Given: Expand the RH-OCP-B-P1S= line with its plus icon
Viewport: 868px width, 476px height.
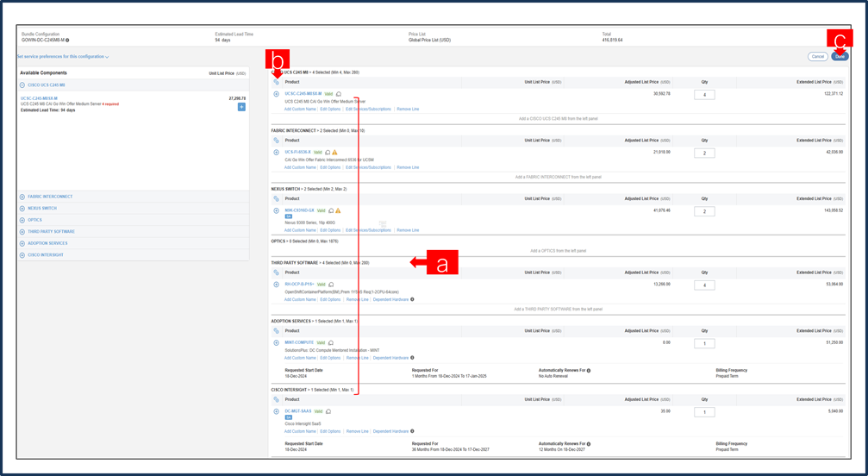Looking at the screenshot, I should click(276, 285).
